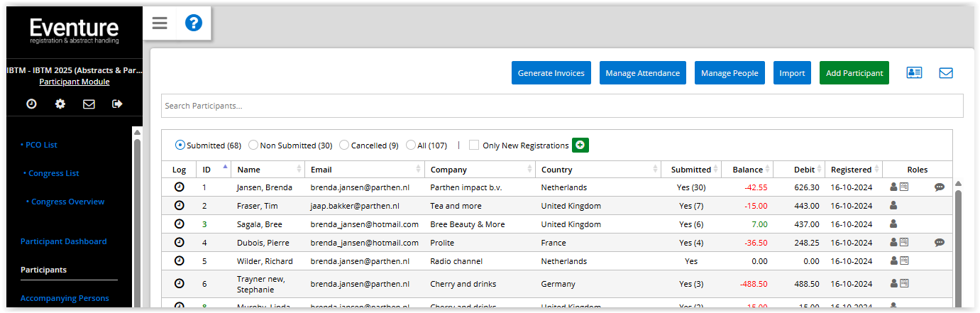
Task: Open Participant Dashboard in sidebar
Action: [64, 241]
